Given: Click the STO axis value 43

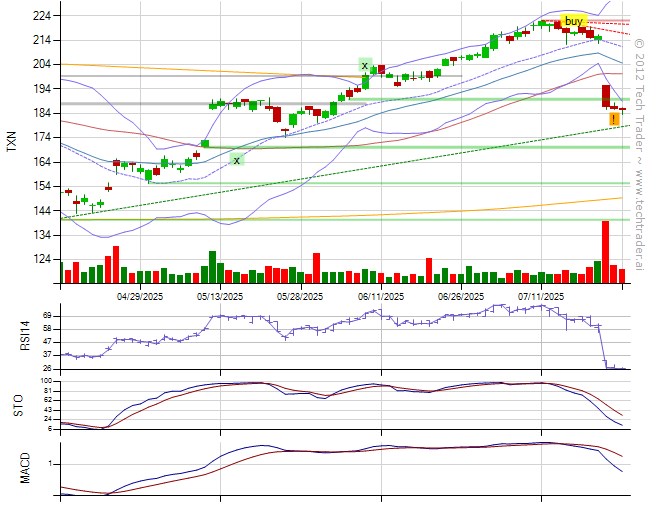Looking at the screenshot, I should click(47, 410).
